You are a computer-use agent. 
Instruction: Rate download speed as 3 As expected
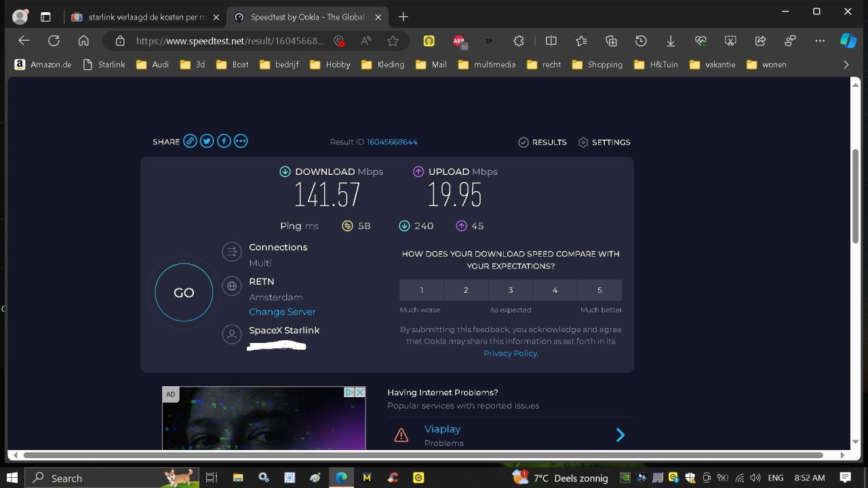coord(511,290)
